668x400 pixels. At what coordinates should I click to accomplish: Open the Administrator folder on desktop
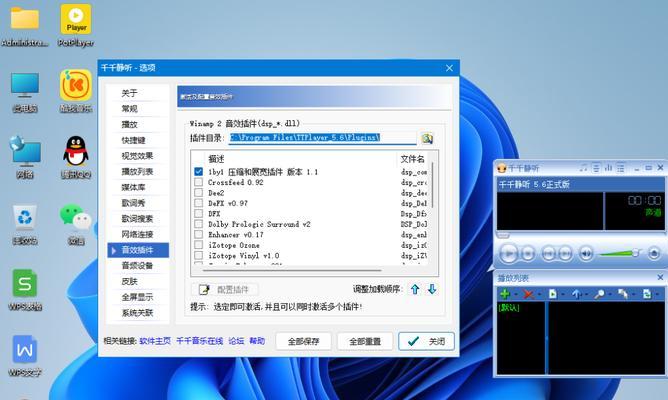[25, 25]
